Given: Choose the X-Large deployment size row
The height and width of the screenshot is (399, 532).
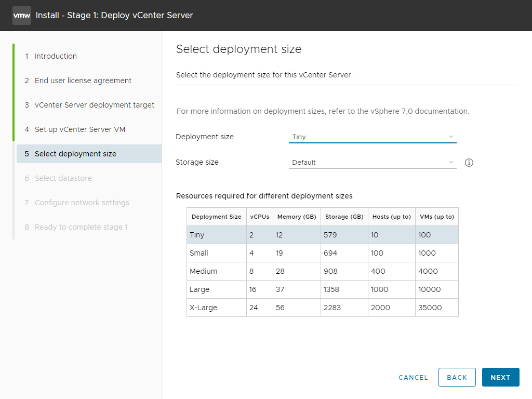Looking at the screenshot, I should pos(322,308).
